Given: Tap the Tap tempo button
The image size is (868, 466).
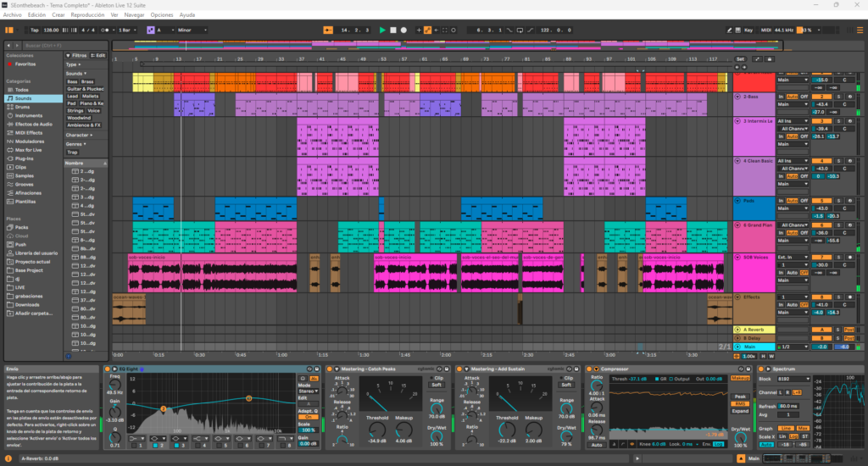Looking at the screenshot, I should point(34,30).
